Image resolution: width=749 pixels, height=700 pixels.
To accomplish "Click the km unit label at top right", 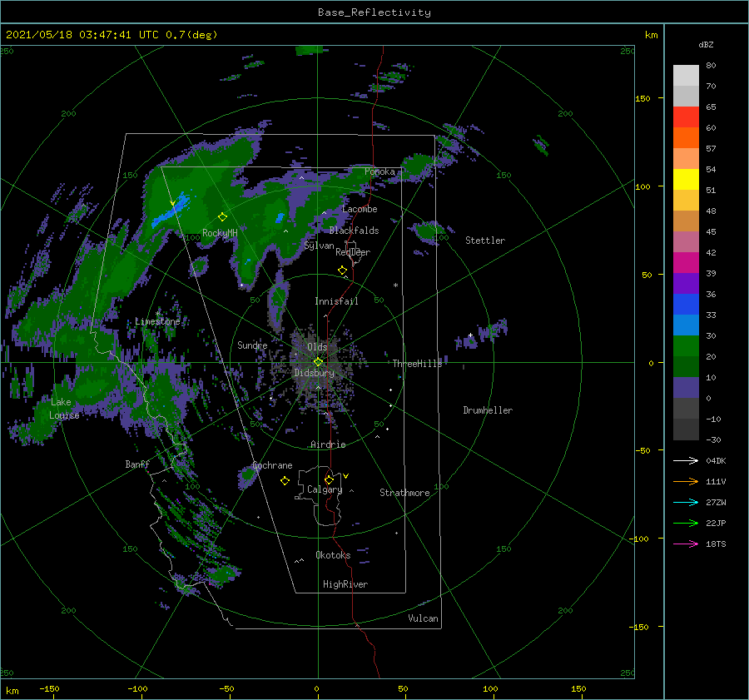I will coord(651,35).
